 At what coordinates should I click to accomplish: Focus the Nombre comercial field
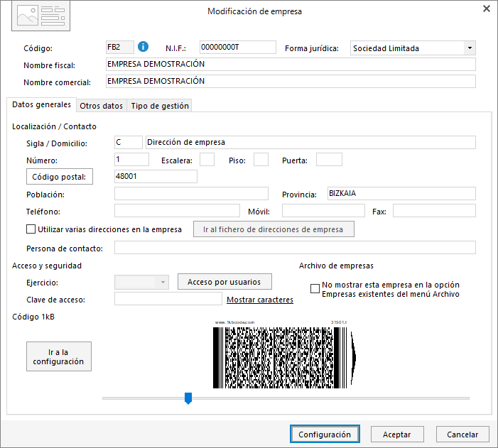(291, 81)
